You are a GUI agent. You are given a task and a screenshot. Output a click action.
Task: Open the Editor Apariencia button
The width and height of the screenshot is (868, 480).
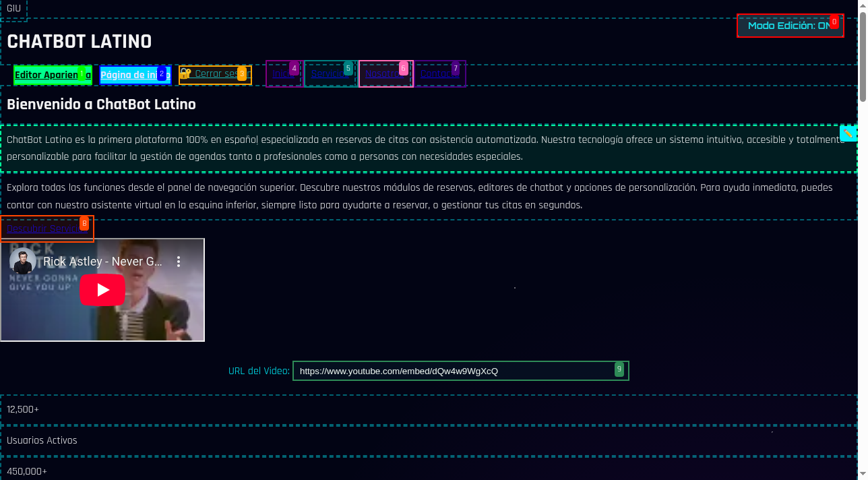[47, 74]
